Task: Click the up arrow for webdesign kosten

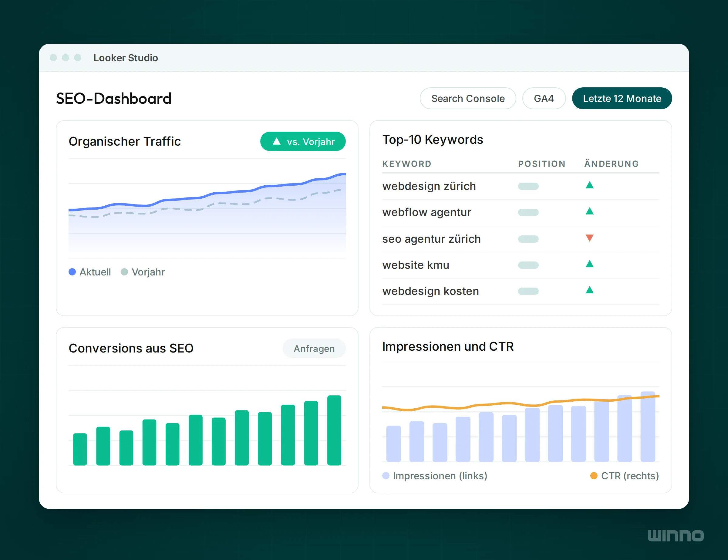Action: 589,290
